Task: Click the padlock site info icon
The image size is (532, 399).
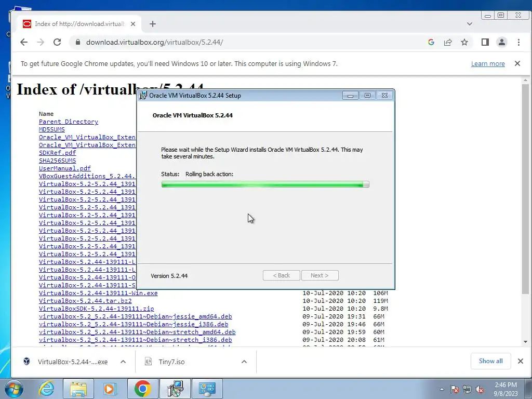Action: coord(78,42)
